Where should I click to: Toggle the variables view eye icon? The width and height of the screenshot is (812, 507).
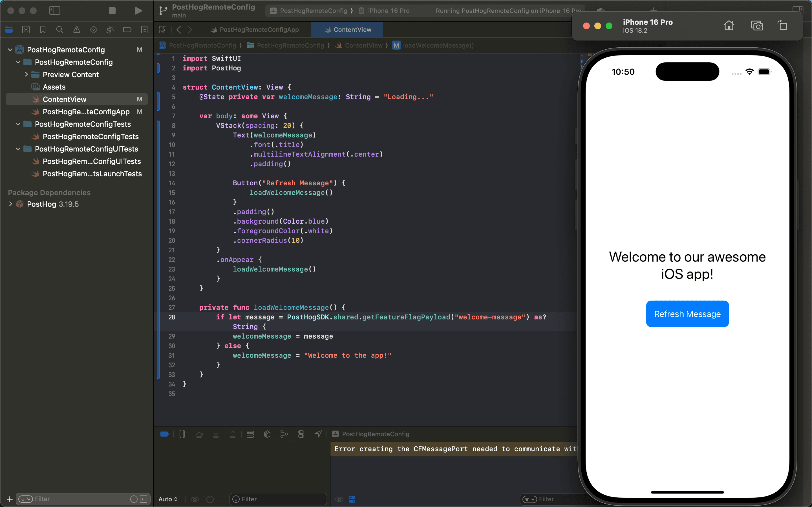click(195, 499)
